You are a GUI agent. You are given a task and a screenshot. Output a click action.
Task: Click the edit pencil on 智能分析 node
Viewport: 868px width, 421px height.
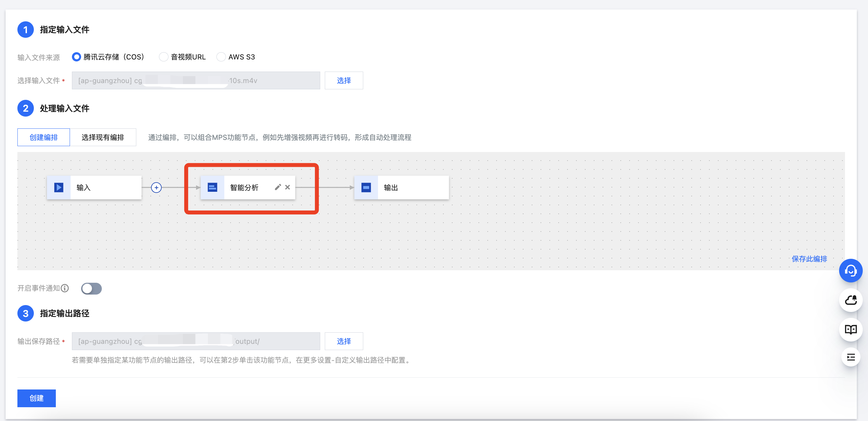(x=278, y=187)
